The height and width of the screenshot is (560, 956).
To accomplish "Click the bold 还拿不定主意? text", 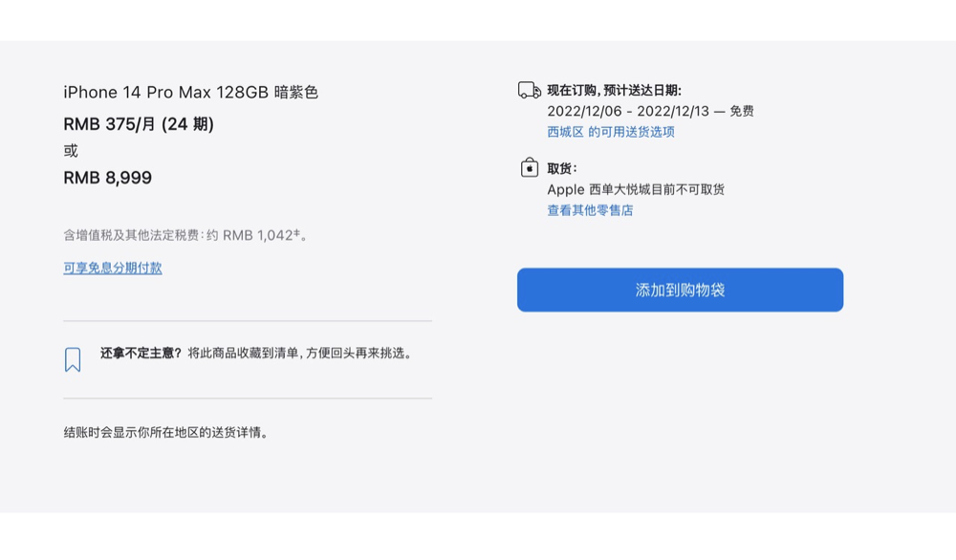I will (141, 353).
